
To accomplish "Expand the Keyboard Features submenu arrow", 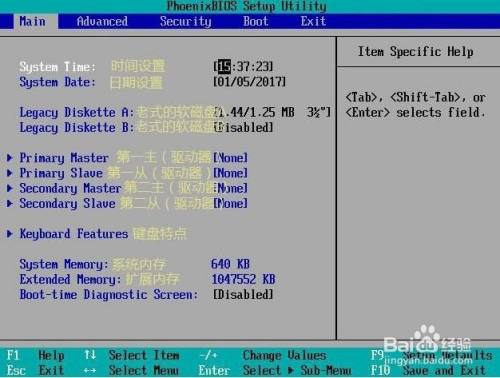I will [10, 234].
